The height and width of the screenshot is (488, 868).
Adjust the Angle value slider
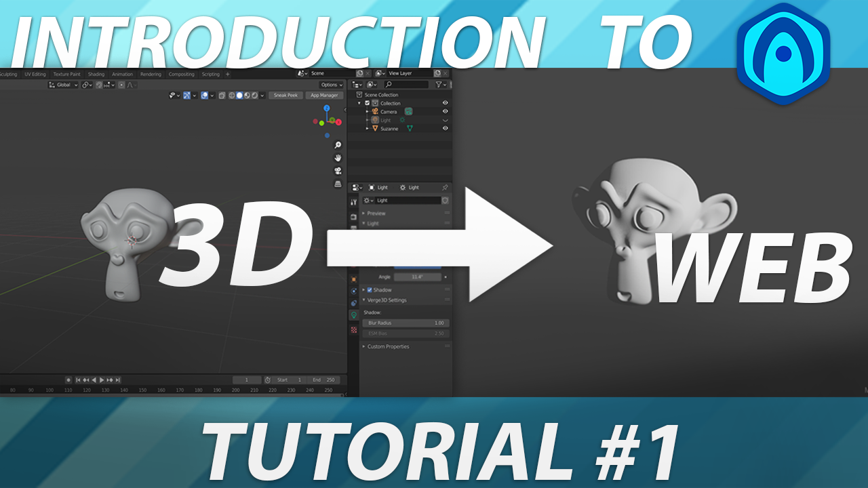pos(418,277)
